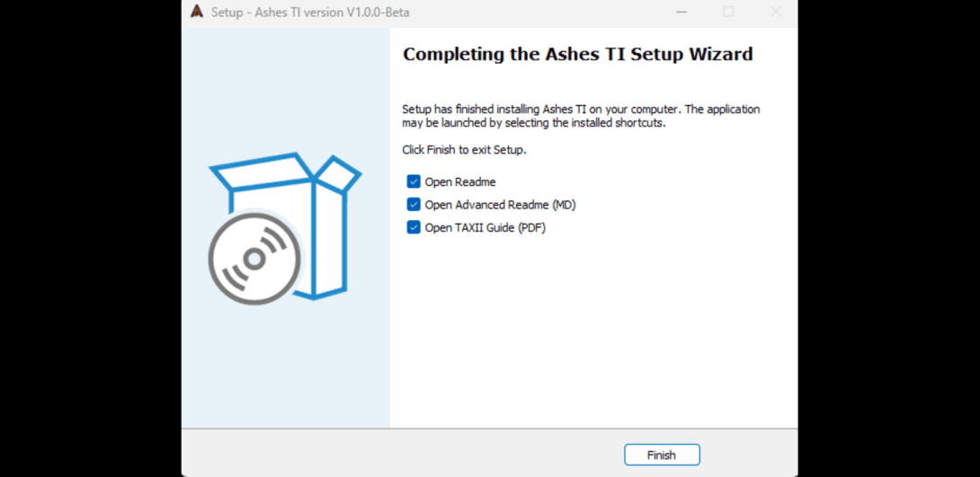Click the Ashes TI logo in title bar

point(197,12)
